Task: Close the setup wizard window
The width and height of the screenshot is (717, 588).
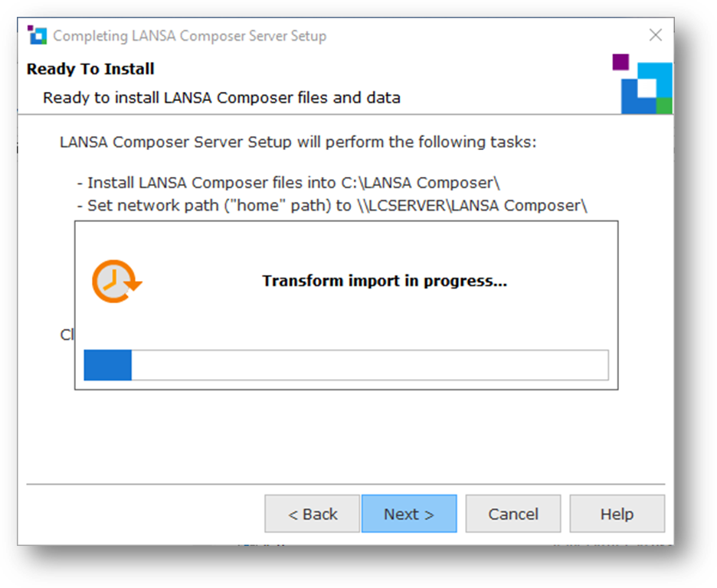Action: (655, 35)
